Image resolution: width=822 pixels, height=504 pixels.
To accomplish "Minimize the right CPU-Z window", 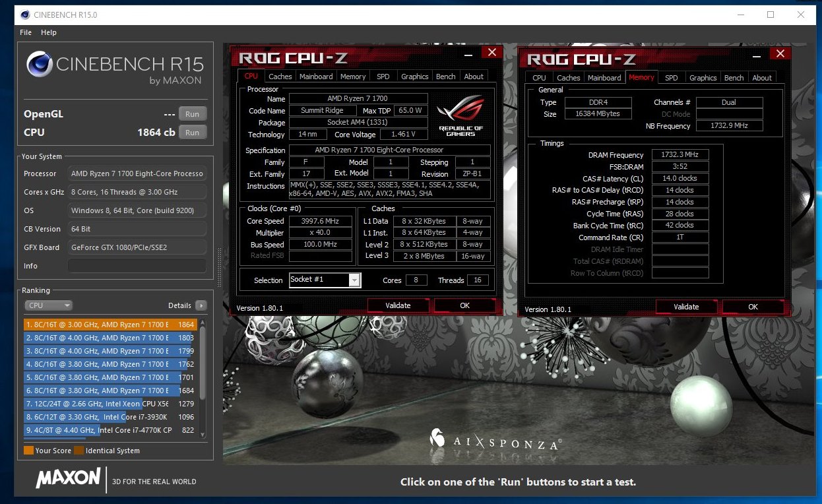I will pos(757,55).
